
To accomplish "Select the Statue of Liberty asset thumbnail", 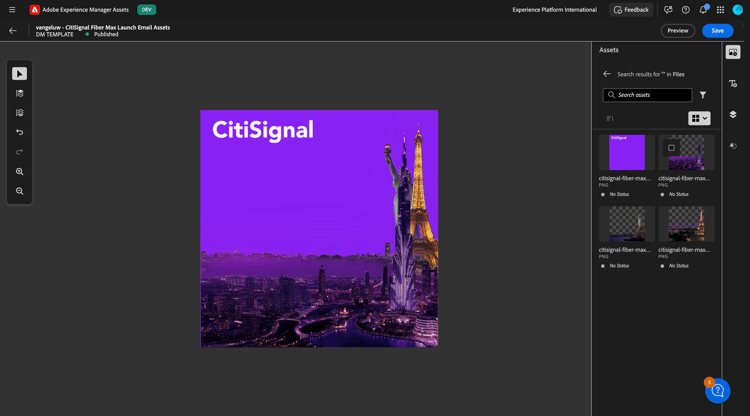I will [x=627, y=224].
